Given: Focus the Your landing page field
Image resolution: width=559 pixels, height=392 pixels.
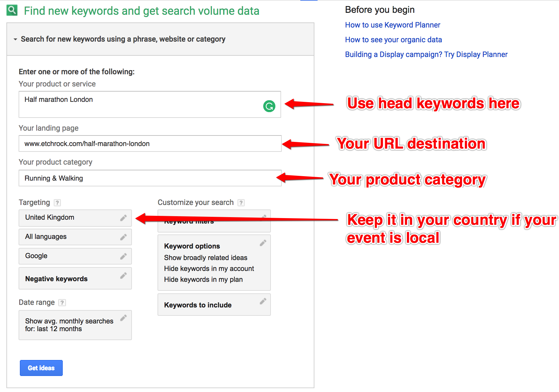Looking at the screenshot, I should pos(150,143).
